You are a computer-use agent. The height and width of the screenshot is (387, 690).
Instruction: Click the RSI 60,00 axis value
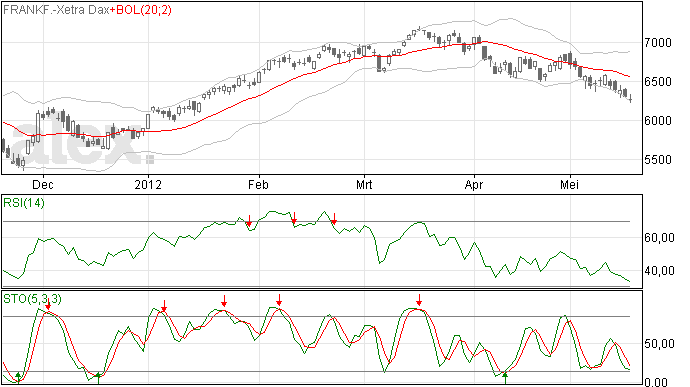659,238
